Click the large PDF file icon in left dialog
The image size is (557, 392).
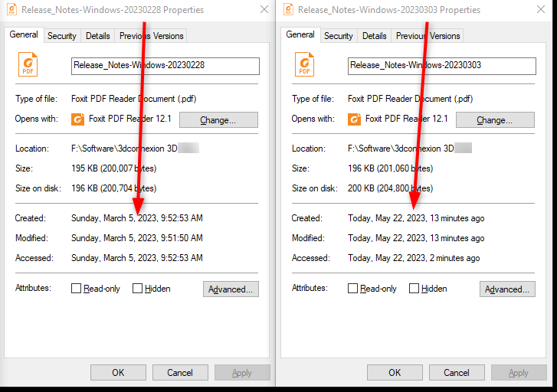tap(28, 64)
